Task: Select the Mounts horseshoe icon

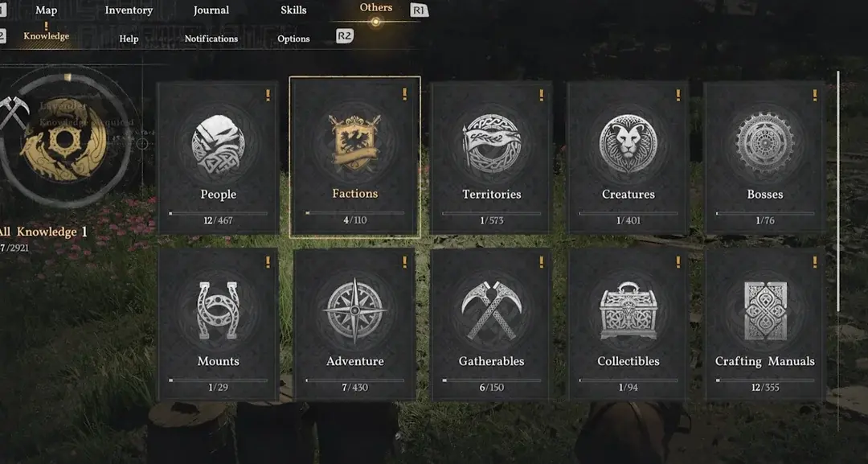Action: 218,310
